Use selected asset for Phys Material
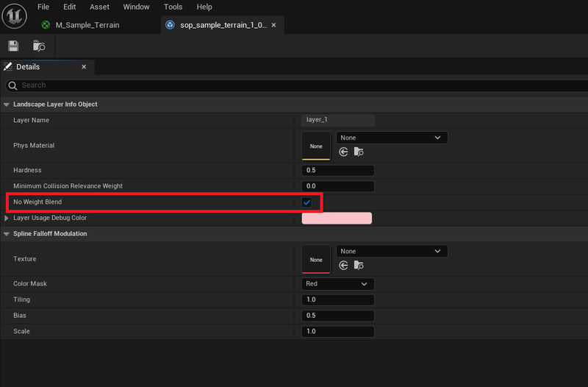588x387 pixels. click(x=343, y=152)
